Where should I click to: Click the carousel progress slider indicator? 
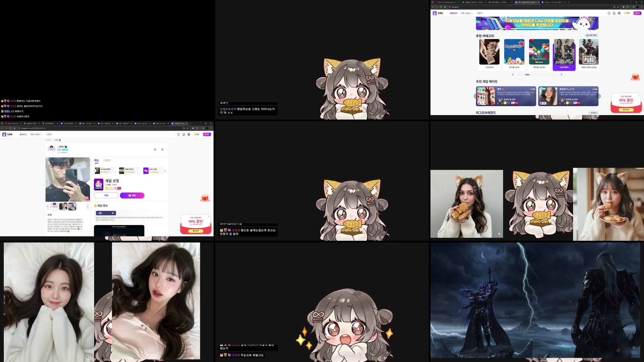[527, 75]
